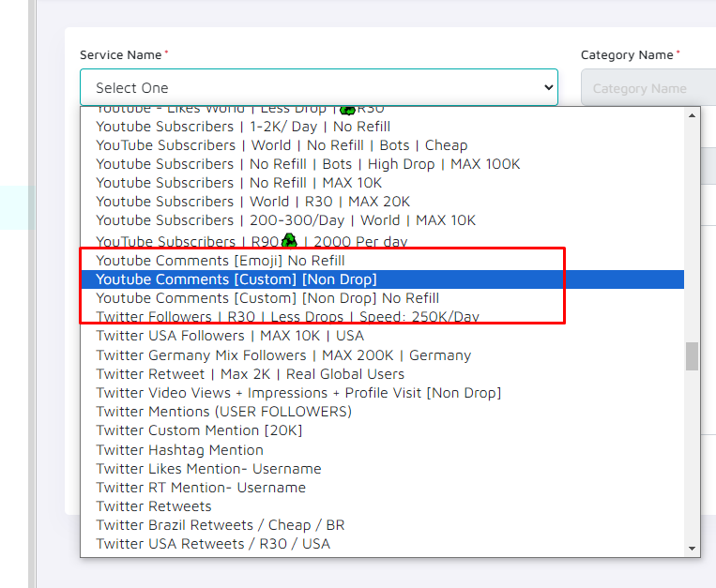The width and height of the screenshot is (716, 588).
Task: Select Twitter Brazil Retweets / Cheap / BR
Action: click(382, 525)
